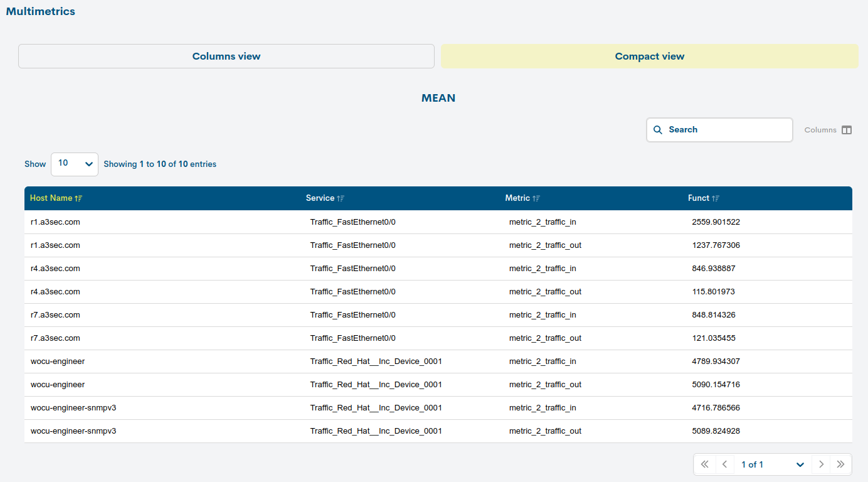Viewport: 868px width, 482px height.
Task: Select value 121.035455
Action: tap(714, 338)
